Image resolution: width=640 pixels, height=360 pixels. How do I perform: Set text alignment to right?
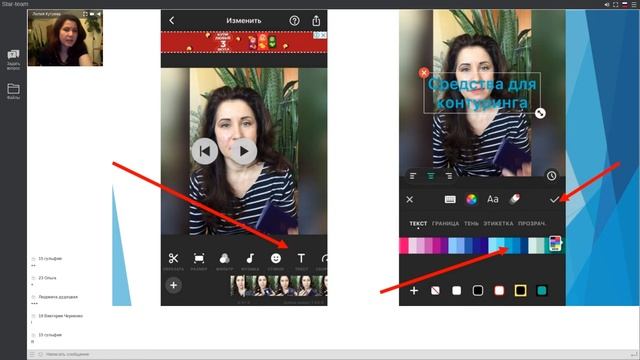click(449, 176)
